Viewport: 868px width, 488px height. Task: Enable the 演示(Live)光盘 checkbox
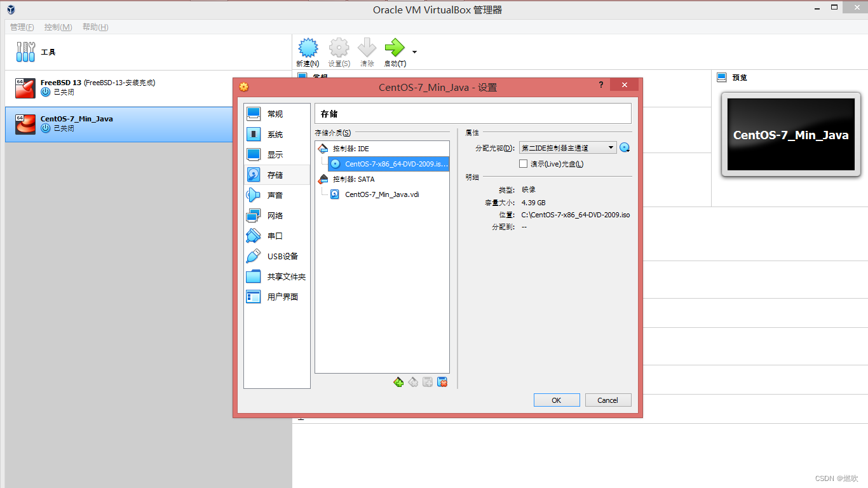pyautogui.click(x=523, y=164)
